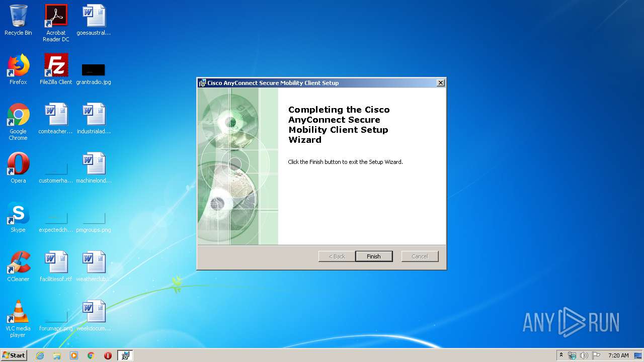Launch Chrome from the taskbar
644x362 pixels.
(91, 355)
